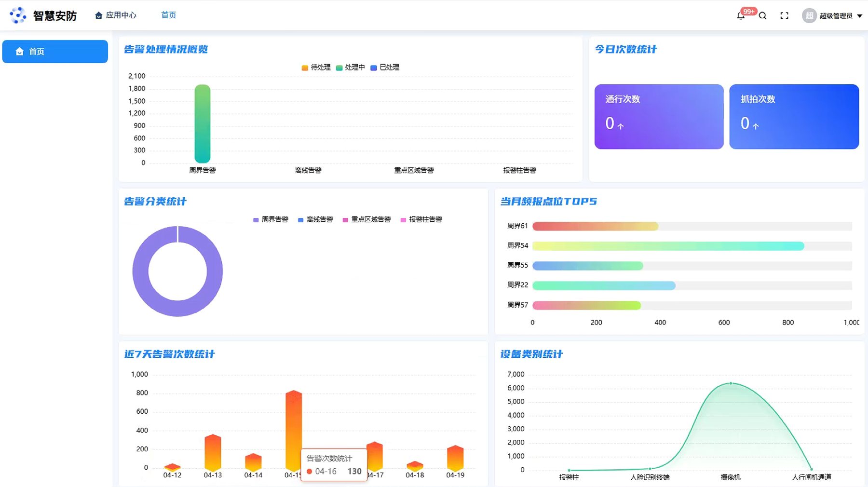Click the 人脸识别终端 data point

pyautogui.click(x=650, y=469)
